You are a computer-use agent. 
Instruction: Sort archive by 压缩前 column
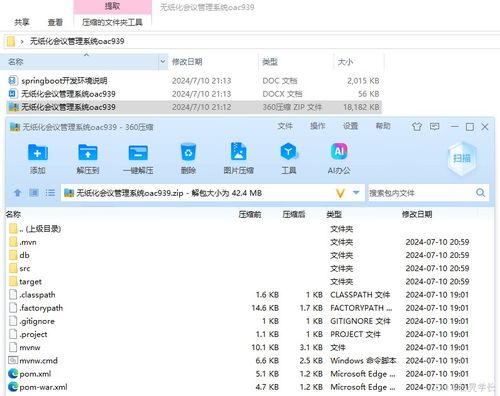click(x=250, y=214)
